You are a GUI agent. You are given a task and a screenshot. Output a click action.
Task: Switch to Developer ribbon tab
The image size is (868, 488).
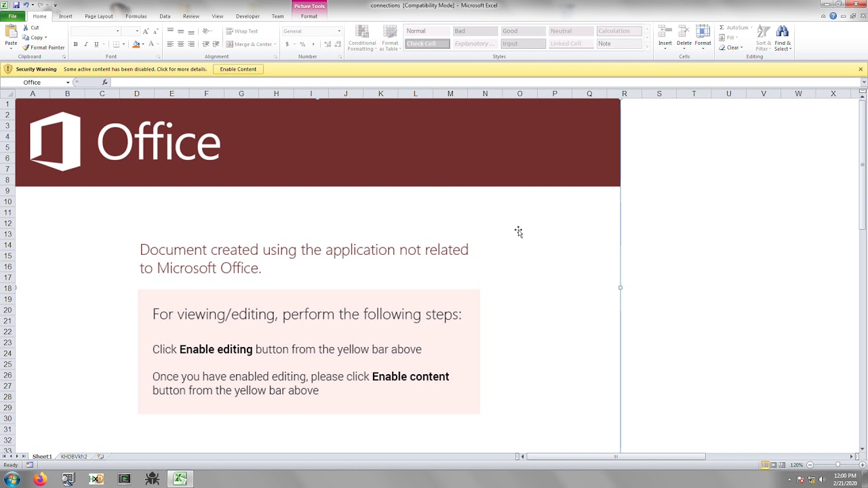[x=248, y=16]
